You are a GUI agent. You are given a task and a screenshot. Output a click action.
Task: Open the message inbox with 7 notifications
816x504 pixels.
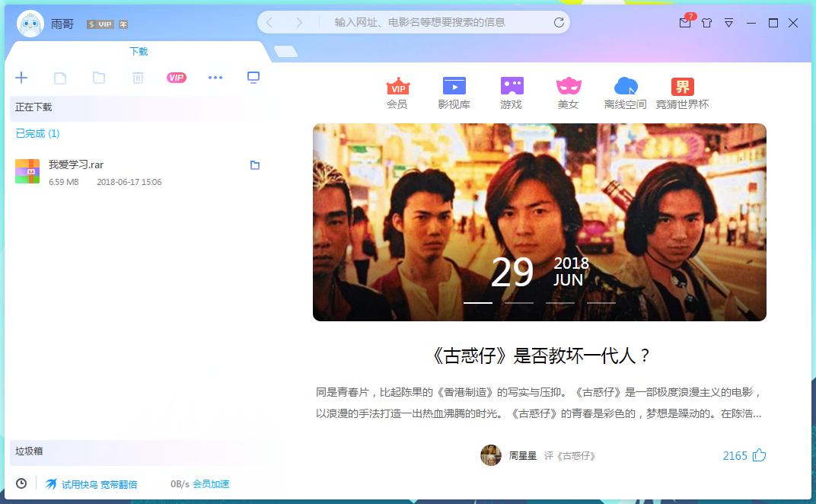pyautogui.click(x=684, y=23)
